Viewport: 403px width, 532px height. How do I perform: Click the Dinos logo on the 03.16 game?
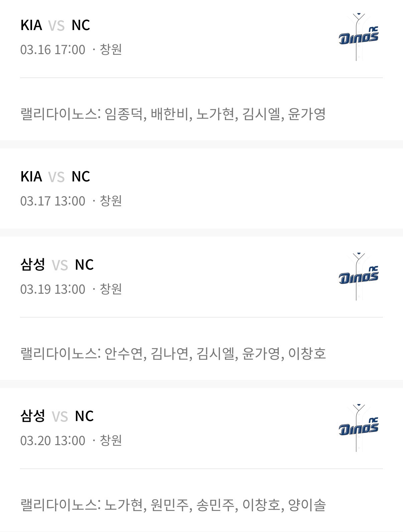pos(359,37)
